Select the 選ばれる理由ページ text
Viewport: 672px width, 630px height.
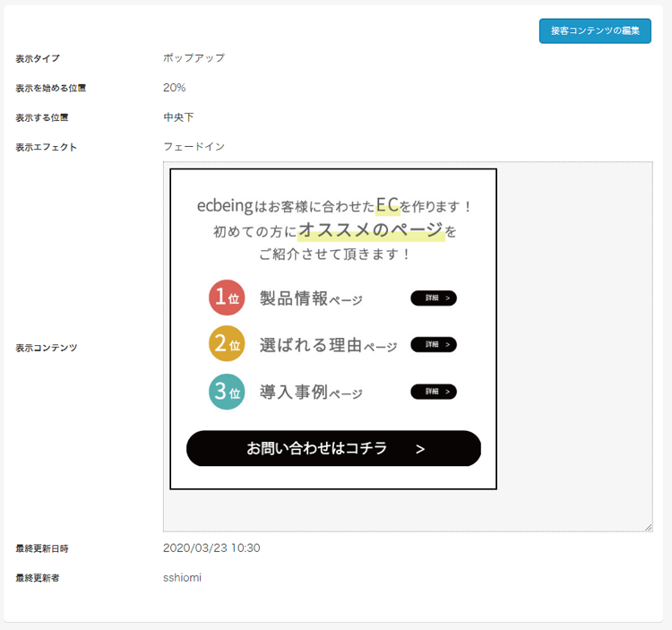coord(328,345)
